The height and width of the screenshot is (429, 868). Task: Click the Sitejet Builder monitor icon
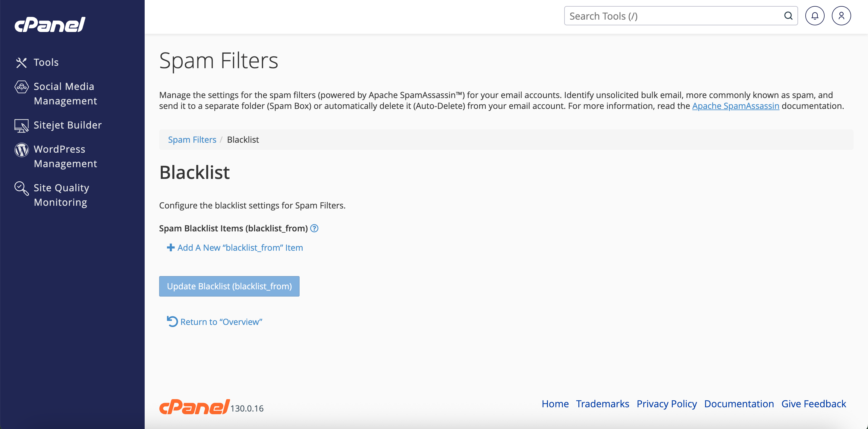click(21, 126)
